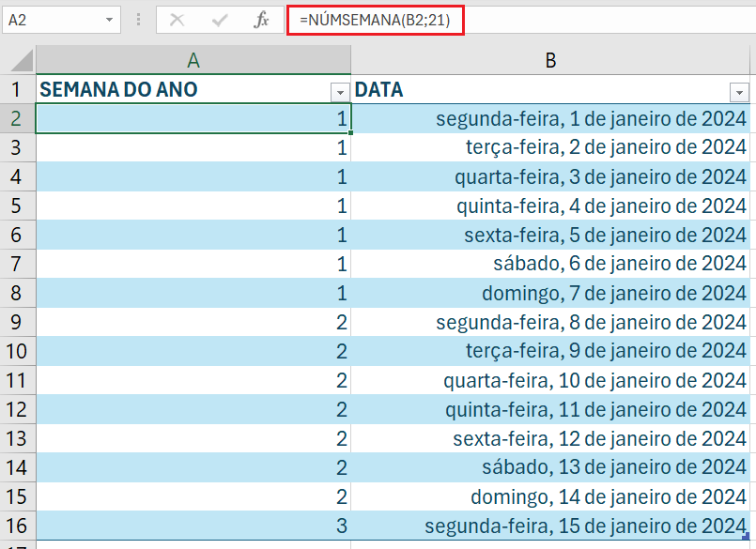Click week number cell beside 7 de janeiro

coord(193,293)
